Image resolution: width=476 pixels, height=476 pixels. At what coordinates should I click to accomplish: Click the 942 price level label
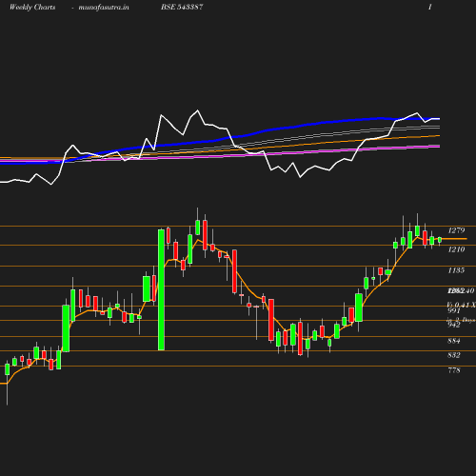454,325
